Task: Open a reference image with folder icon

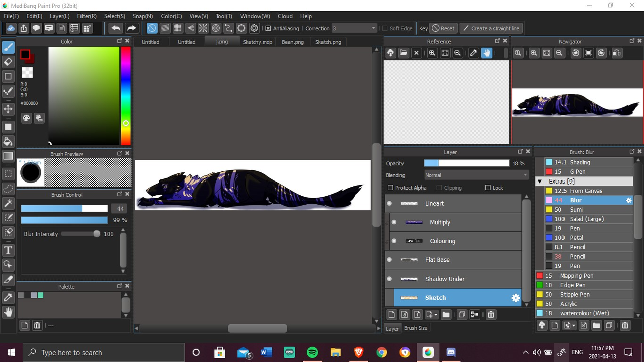Action: coord(404,53)
